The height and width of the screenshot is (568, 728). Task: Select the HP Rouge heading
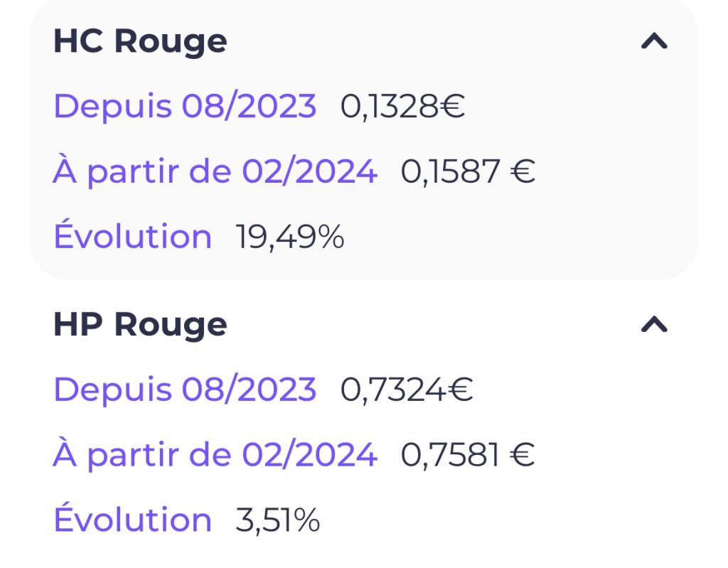tap(140, 325)
